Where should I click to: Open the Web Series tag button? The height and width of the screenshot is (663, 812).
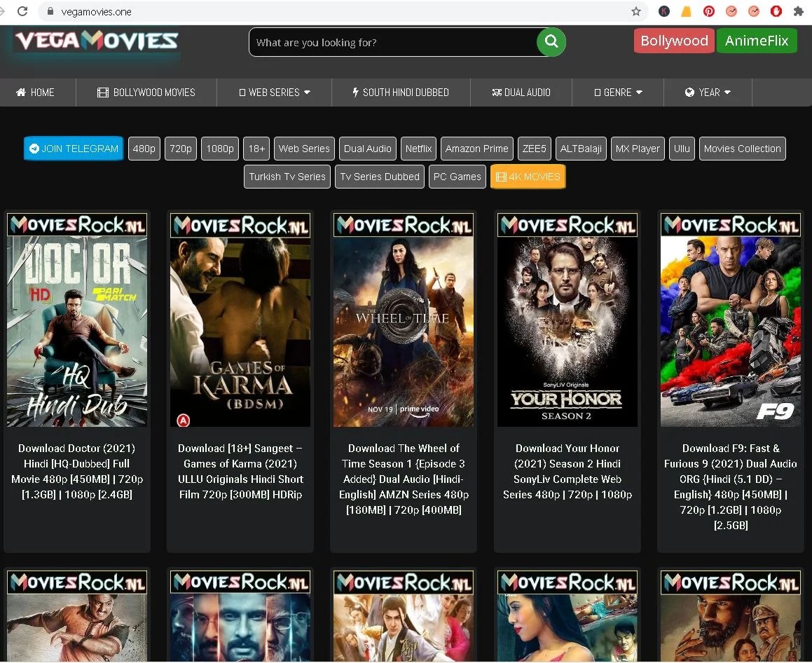point(304,149)
